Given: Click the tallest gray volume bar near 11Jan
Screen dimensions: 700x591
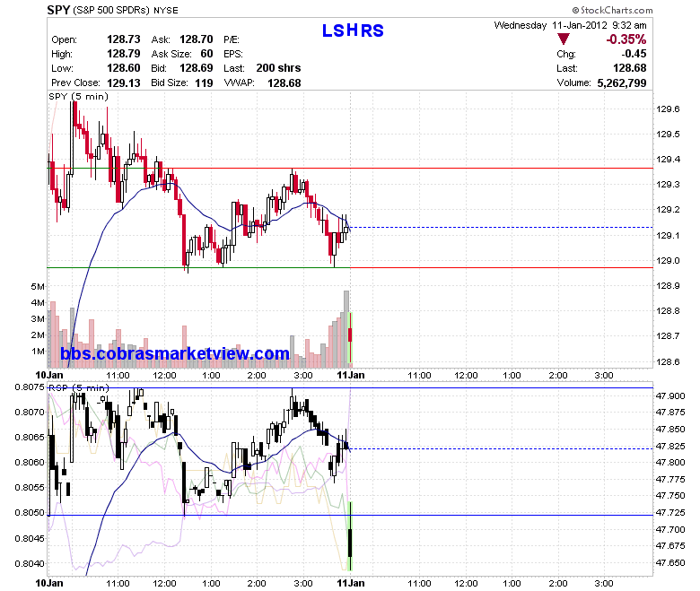Looking at the screenshot, I should click(x=346, y=329).
